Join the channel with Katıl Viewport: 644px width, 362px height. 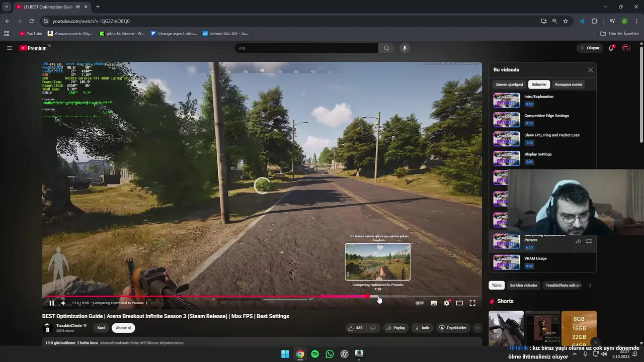click(x=101, y=328)
